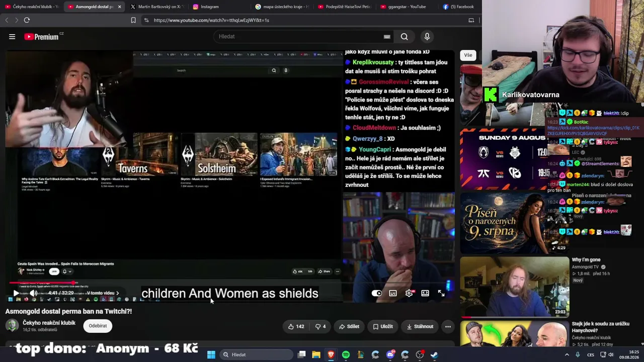
Task: Open the browser sidebar panel icon
Action: tap(471, 20)
